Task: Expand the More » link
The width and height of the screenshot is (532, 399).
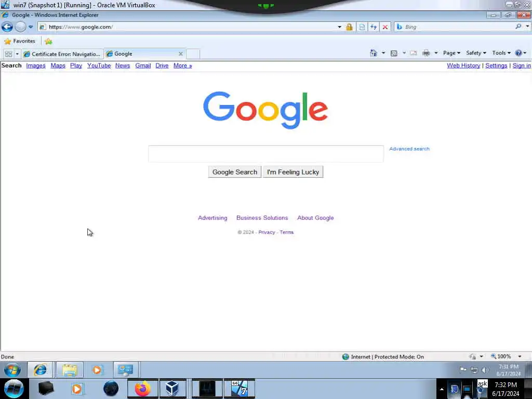Action: (182, 65)
